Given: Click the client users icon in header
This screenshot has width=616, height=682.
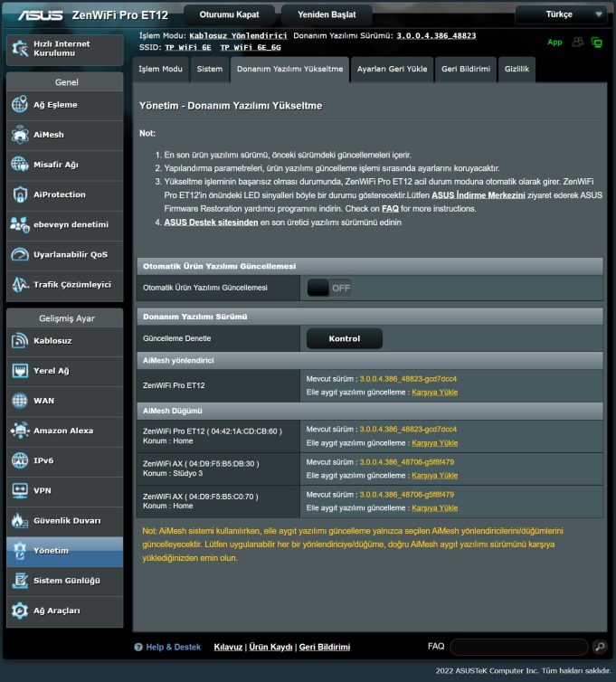Looking at the screenshot, I should [x=578, y=42].
